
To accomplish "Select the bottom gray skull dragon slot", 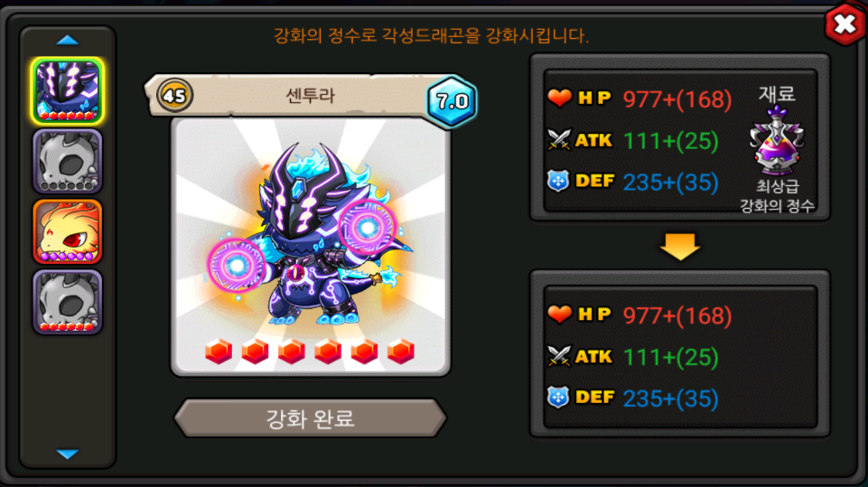I will (x=67, y=302).
